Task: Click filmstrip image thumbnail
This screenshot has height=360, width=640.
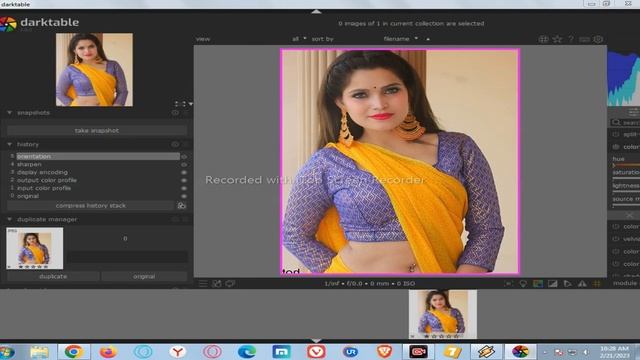Action: coord(443,314)
